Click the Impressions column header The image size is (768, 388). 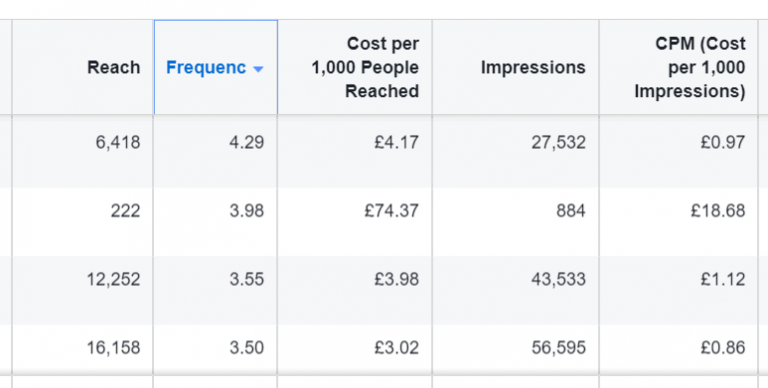coord(533,68)
